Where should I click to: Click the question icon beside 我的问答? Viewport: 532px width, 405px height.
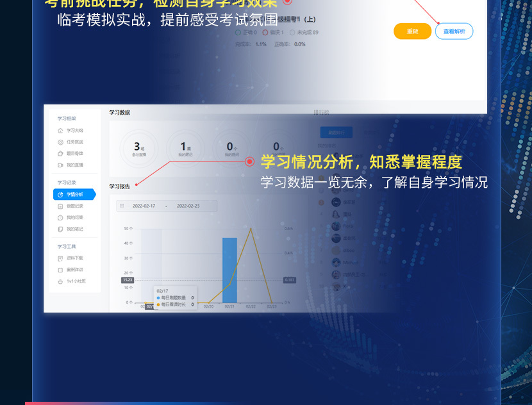point(60,218)
